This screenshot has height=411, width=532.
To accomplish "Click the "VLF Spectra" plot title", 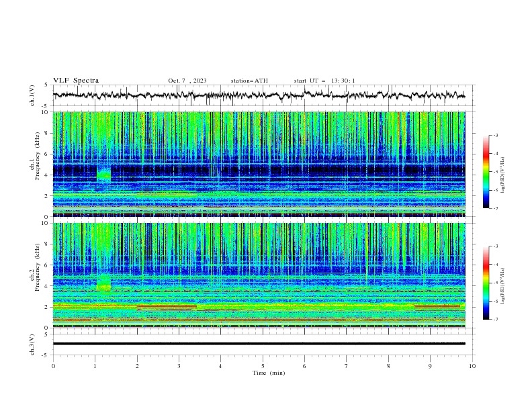I will coord(76,81).
